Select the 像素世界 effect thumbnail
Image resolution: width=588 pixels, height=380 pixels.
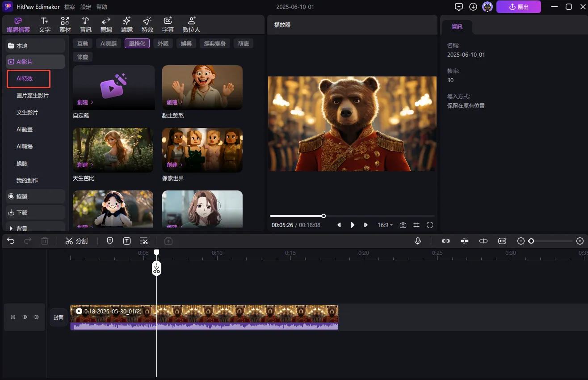(202, 150)
